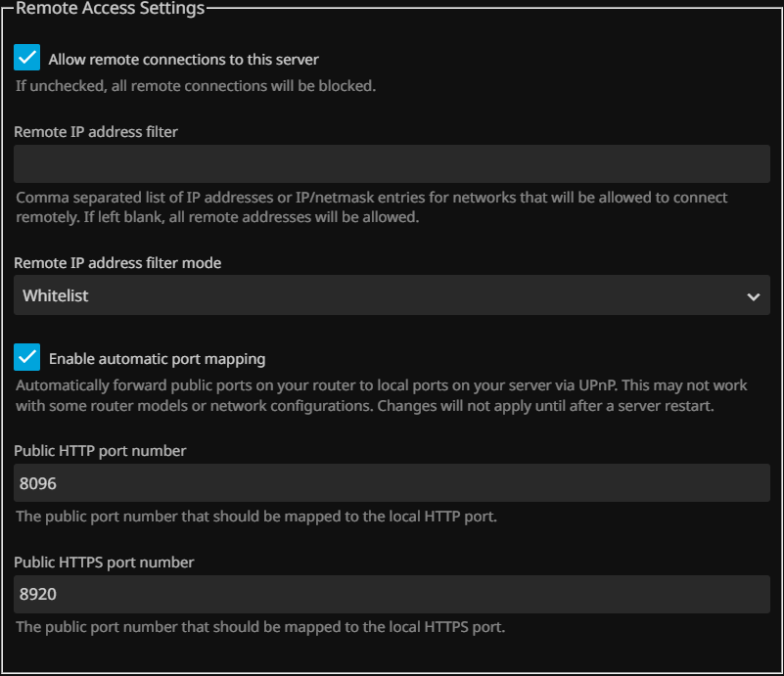Click the 'Remote Access Settings' section heading
The width and height of the screenshot is (784, 676).
[x=111, y=9]
